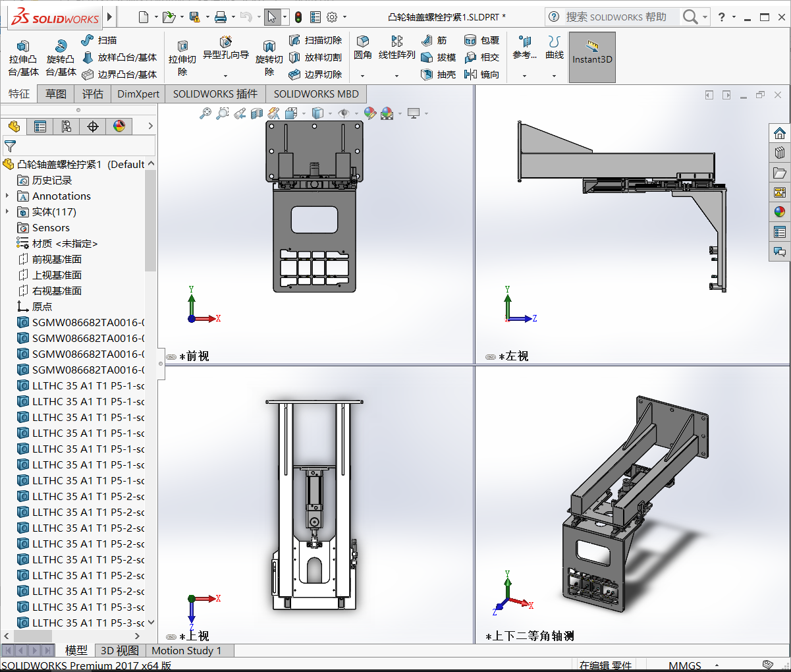Toggle the feature tree filter funnel
The image size is (791, 672).
[x=10, y=146]
